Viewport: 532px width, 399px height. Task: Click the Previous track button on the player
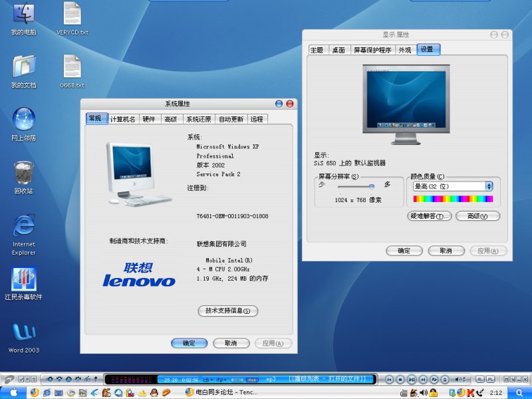pos(389,379)
